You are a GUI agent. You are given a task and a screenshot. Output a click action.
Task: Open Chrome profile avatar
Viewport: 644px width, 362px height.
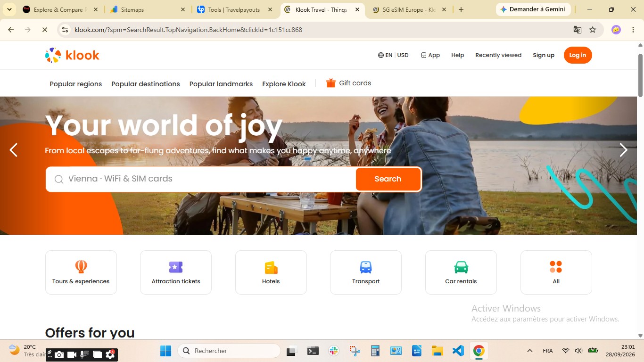pos(616,30)
